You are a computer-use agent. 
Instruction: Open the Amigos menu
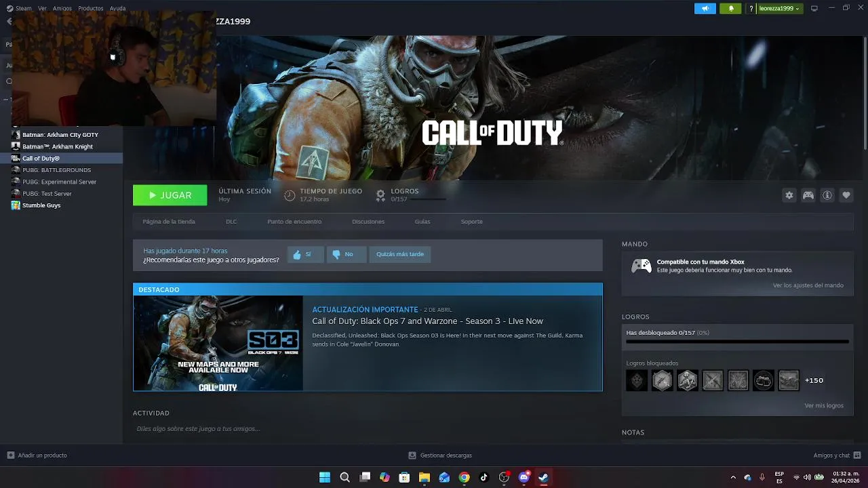62,8
